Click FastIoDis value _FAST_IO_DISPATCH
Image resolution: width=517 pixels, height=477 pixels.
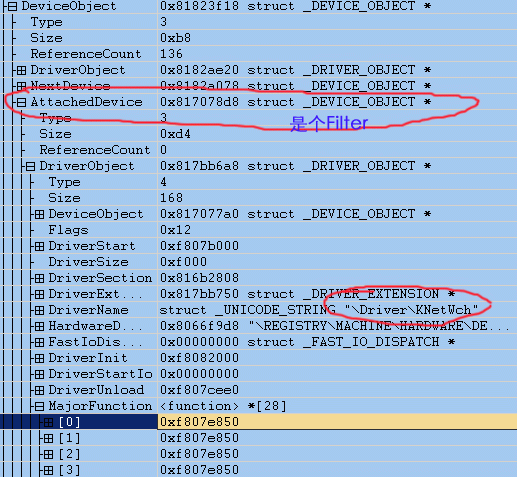tap(307, 342)
